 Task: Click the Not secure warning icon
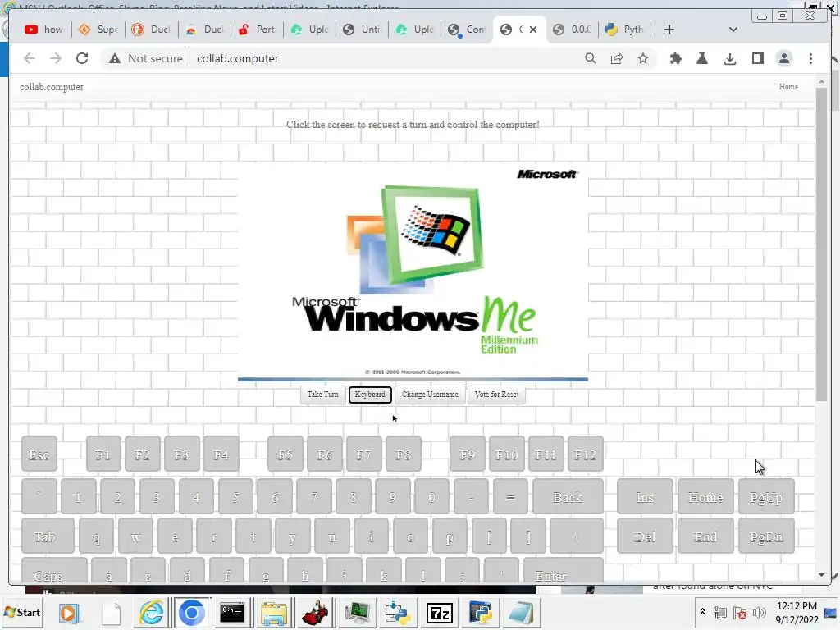click(x=115, y=58)
